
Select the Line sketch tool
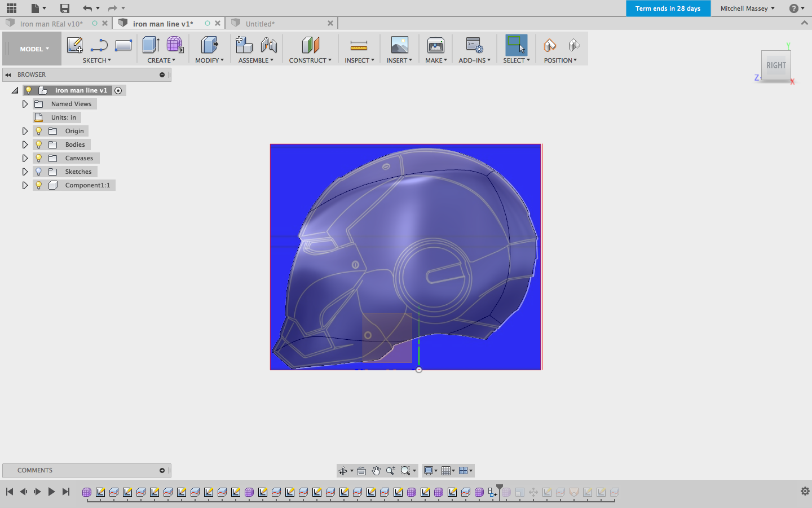pyautogui.click(x=99, y=45)
